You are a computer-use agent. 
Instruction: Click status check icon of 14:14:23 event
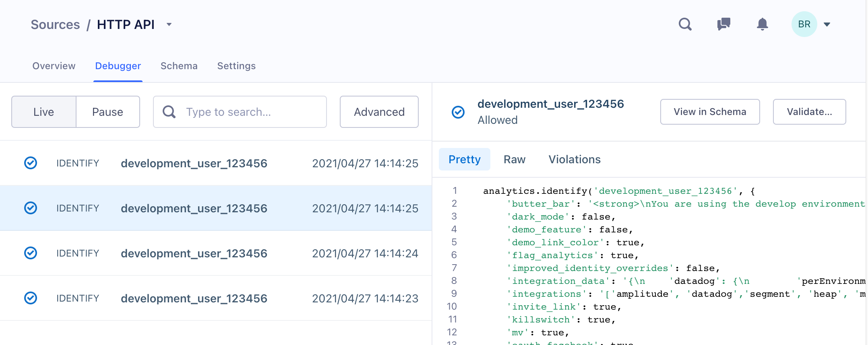click(31, 298)
